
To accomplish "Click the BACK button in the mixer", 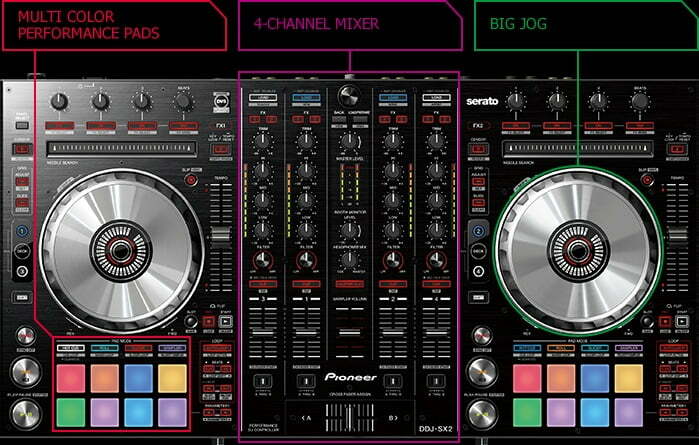I will point(339,119).
